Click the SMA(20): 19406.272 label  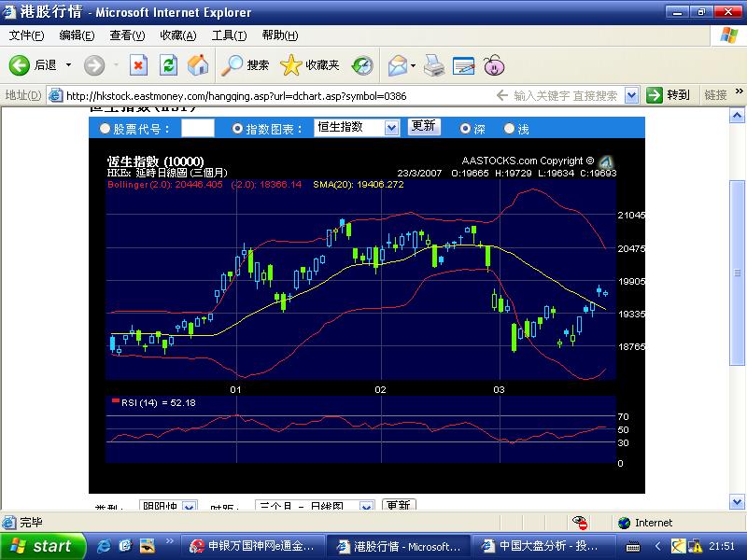pos(359,184)
